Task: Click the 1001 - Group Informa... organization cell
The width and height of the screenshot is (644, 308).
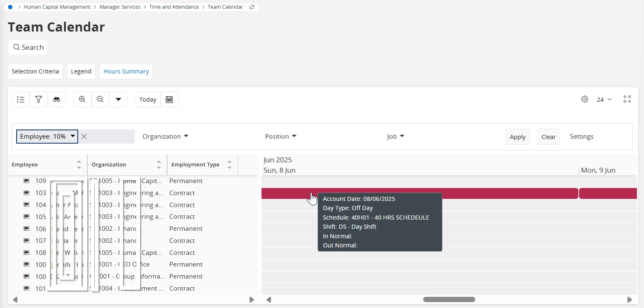Action: pos(127,276)
